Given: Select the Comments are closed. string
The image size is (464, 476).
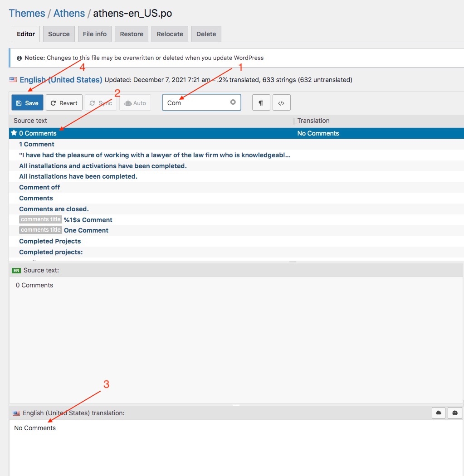Looking at the screenshot, I should (x=54, y=209).
